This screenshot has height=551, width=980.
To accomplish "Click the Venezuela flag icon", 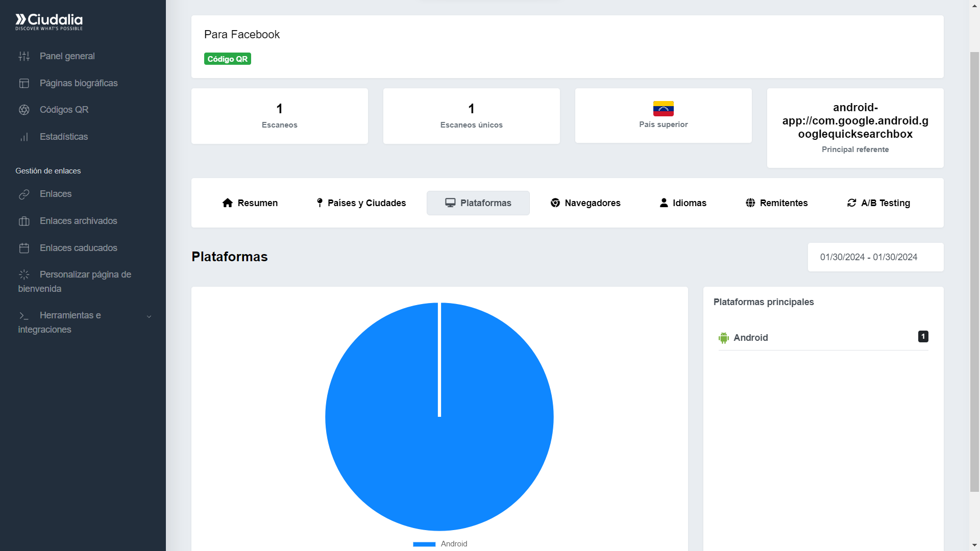I will (x=663, y=108).
